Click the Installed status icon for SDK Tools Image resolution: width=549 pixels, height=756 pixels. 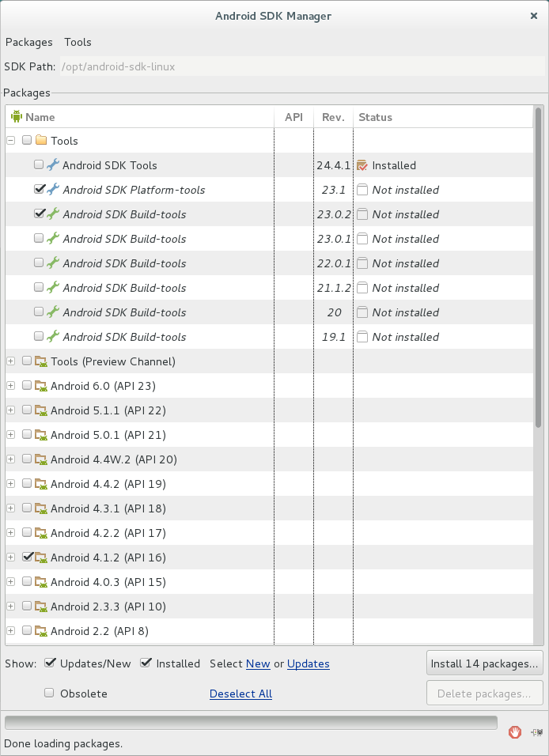click(362, 165)
